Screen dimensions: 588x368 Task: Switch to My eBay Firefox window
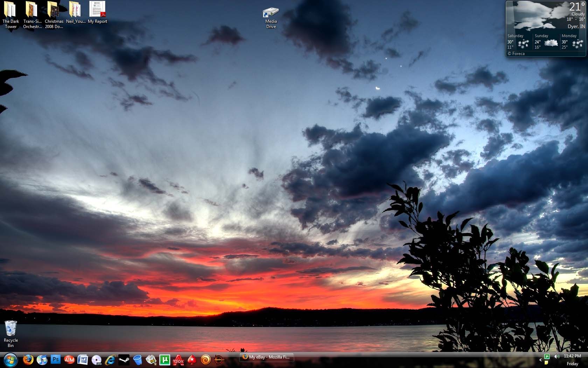tap(267, 357)
